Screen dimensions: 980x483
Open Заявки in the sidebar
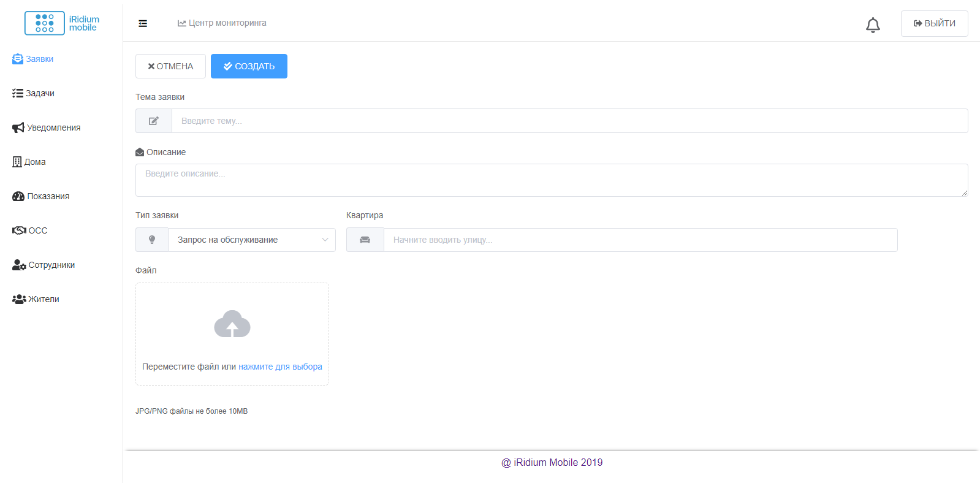[x=33, y=59]
